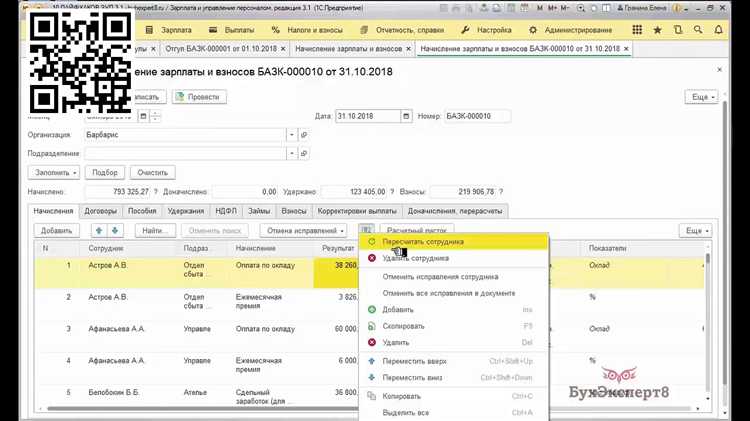Click the Выплаты wallet icon
Viewport: 750px width, 421px height.
[213, 30]
